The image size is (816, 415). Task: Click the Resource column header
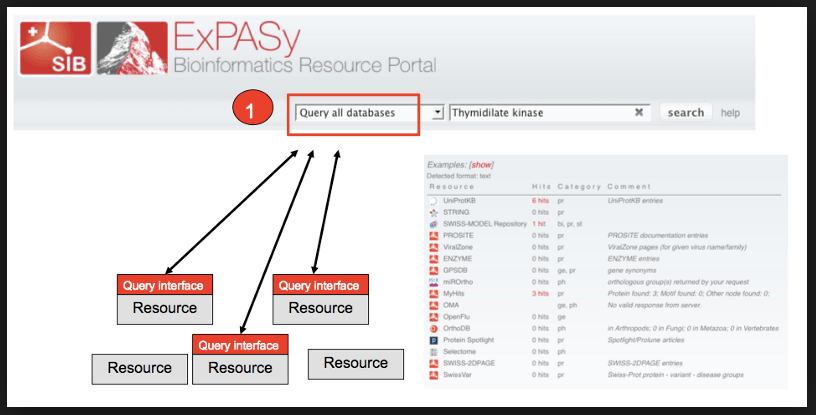click(452, 186)
